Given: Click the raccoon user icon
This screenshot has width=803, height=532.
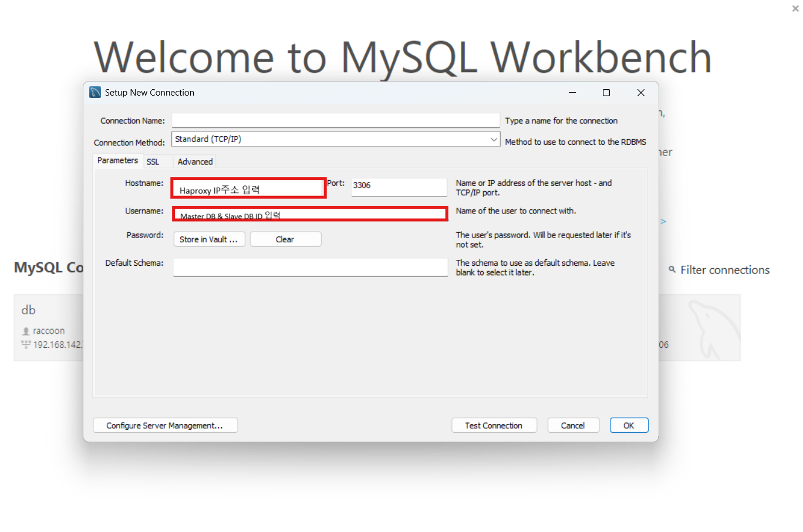Looking at the screenshot, I should [x=26, y=331].
